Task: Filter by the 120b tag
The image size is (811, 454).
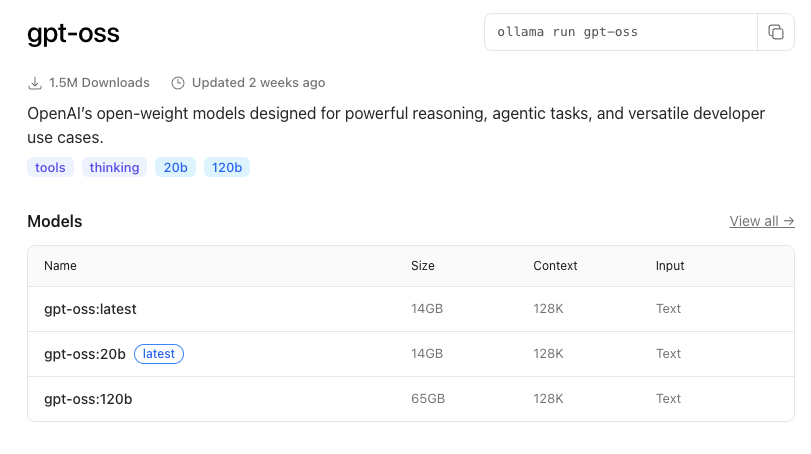Action: (x=227, y=168)
